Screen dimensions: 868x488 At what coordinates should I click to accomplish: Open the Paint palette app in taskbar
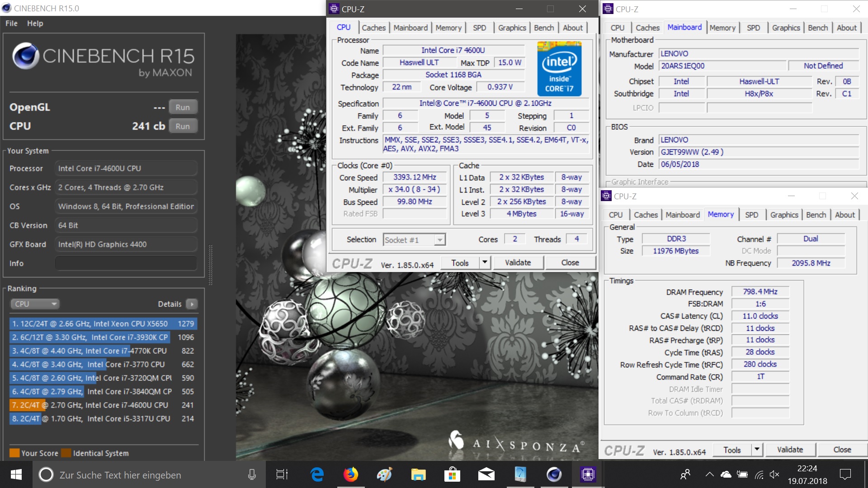(x=384, y=475)
